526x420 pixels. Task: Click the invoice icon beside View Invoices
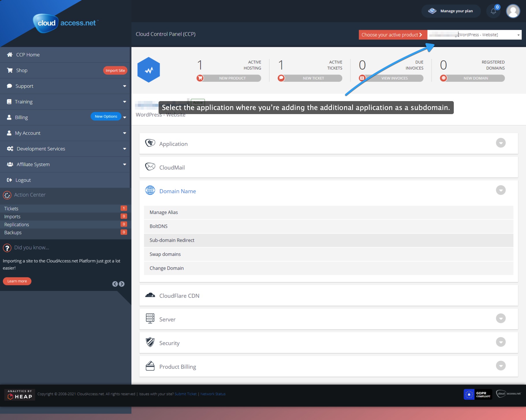(362, 78)
